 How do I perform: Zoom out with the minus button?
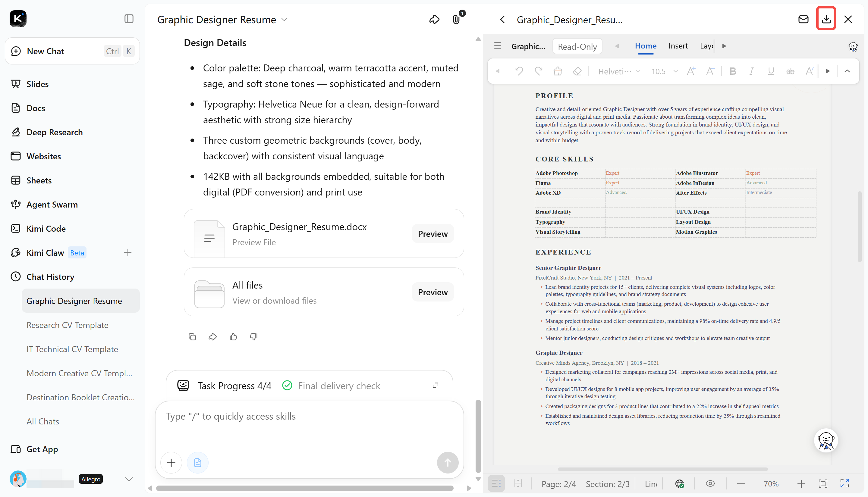741,484
